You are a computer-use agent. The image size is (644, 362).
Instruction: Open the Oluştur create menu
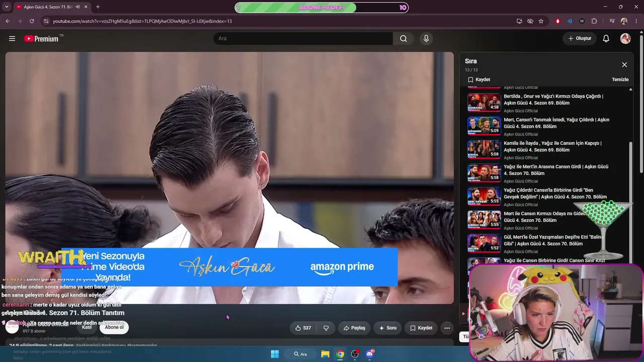click(580, 39)
